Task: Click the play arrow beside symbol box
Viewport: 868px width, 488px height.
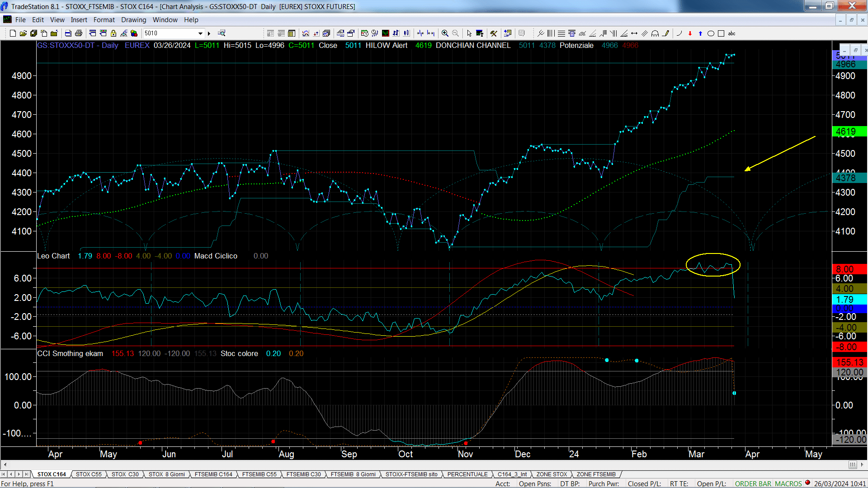Action: tap(209, 33)
